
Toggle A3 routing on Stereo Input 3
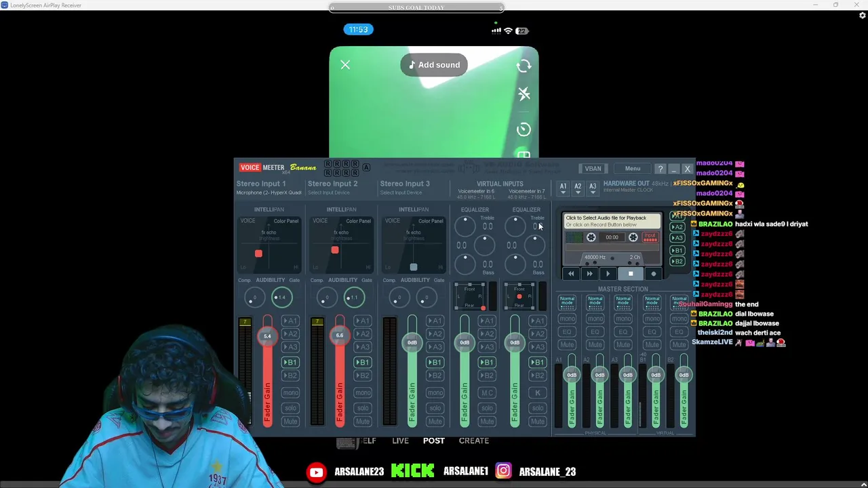click(435, 347)
